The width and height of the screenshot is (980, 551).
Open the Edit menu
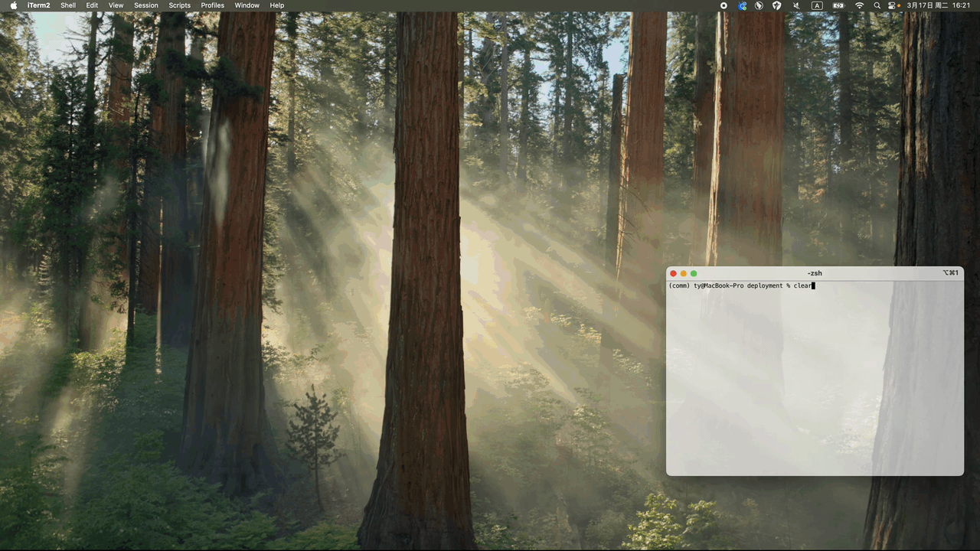pyautogui.click(x=92, y=5)
